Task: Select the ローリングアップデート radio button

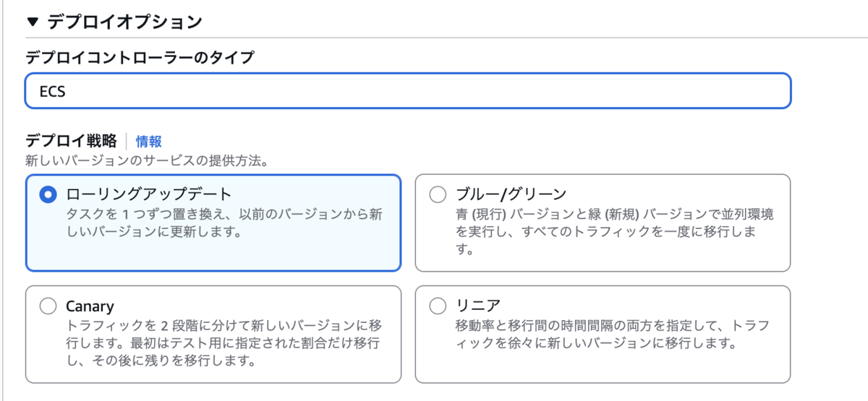Action: pos(48,194)
